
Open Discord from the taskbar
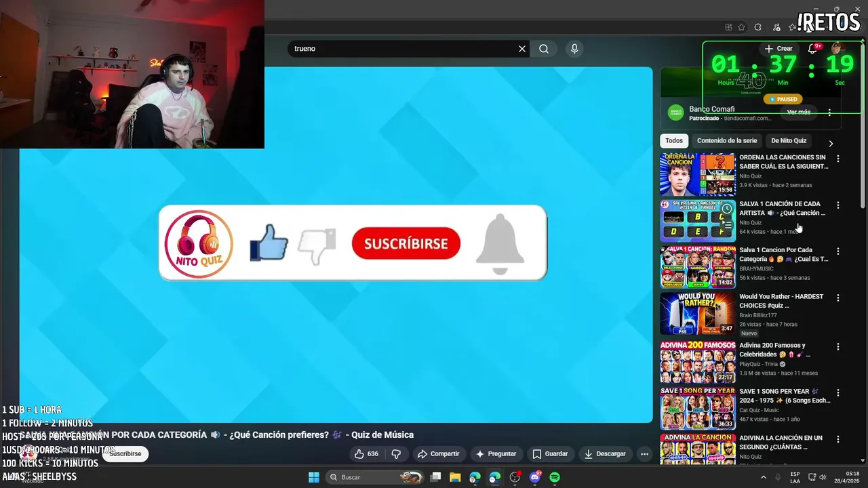pyautogui.click(x=535, y=477)
